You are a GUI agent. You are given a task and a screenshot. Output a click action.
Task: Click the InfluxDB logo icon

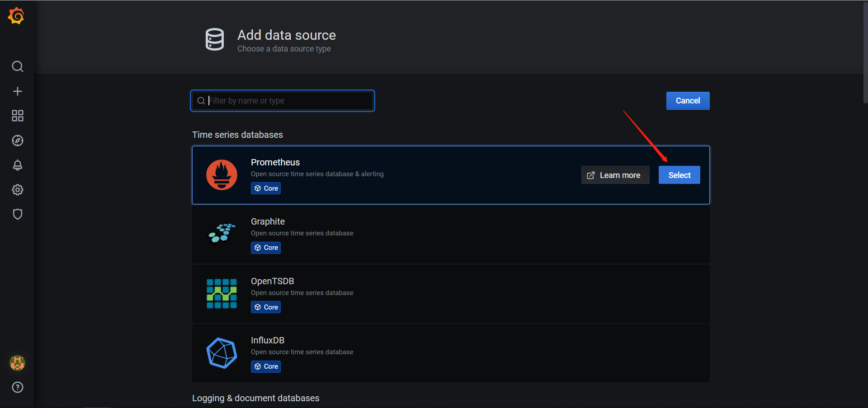click(222, 353)
